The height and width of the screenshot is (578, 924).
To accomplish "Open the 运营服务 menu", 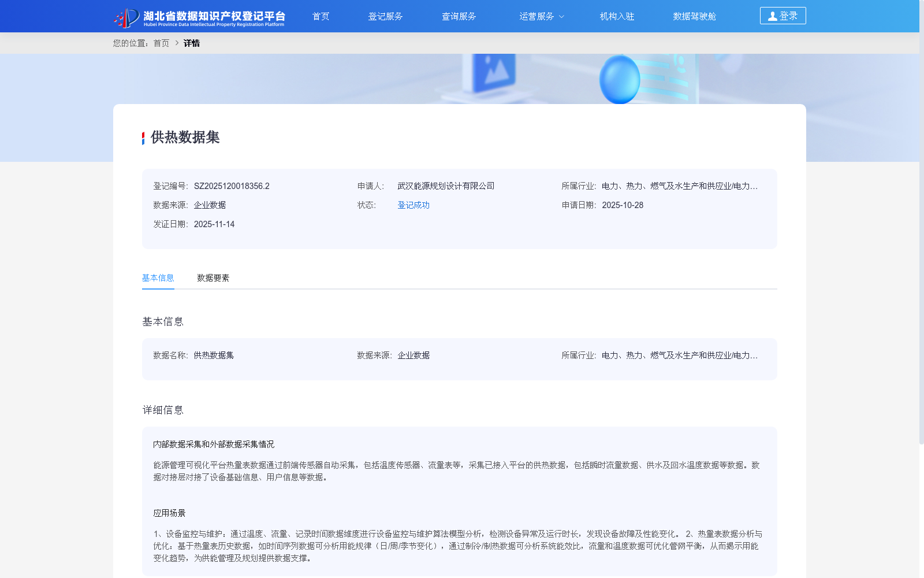I will [536, 16].
